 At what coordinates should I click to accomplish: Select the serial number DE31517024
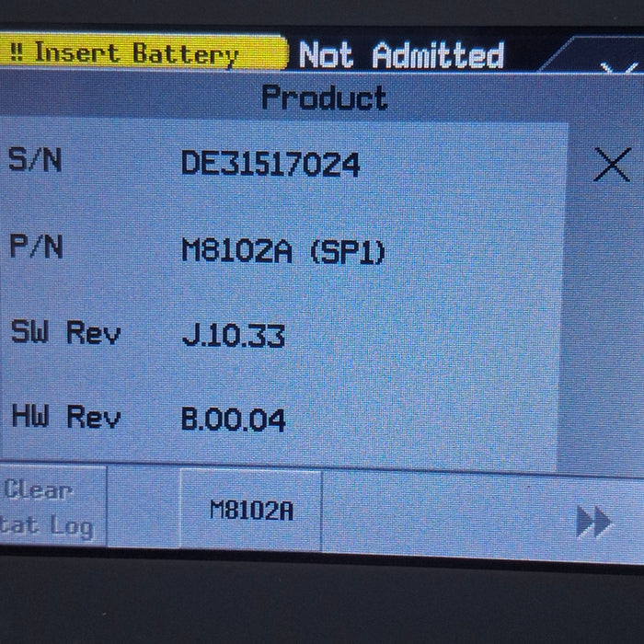270,165
